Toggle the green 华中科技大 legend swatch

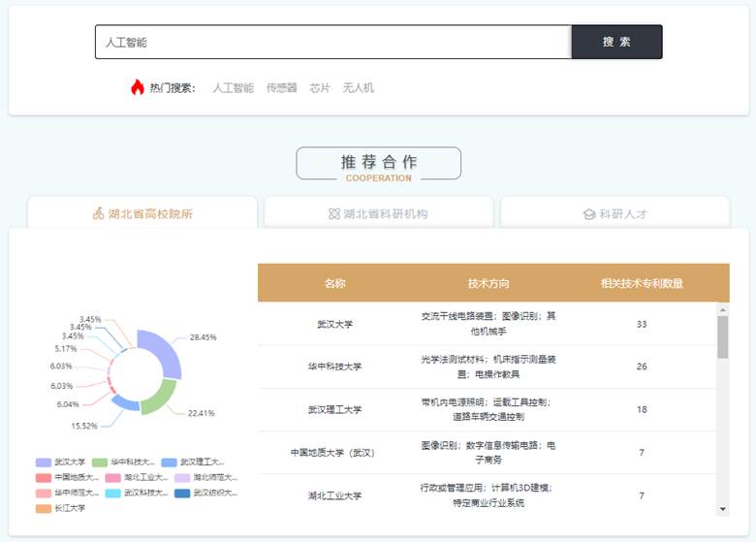point(99,462)
